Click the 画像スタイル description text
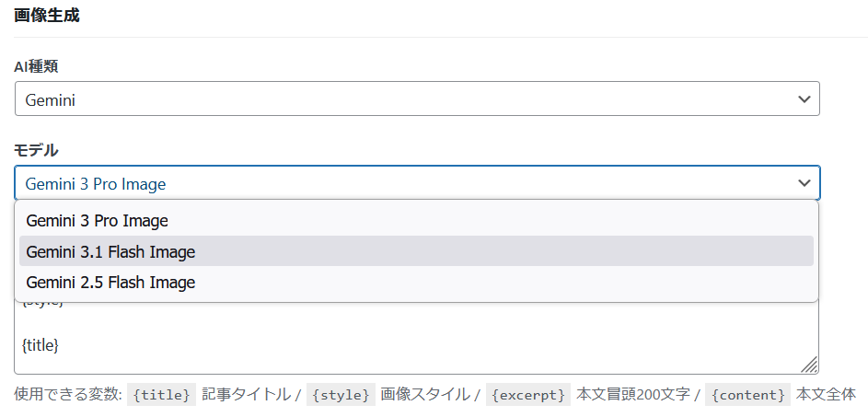This screenshot has height=417, width=868. click(424, 395)
